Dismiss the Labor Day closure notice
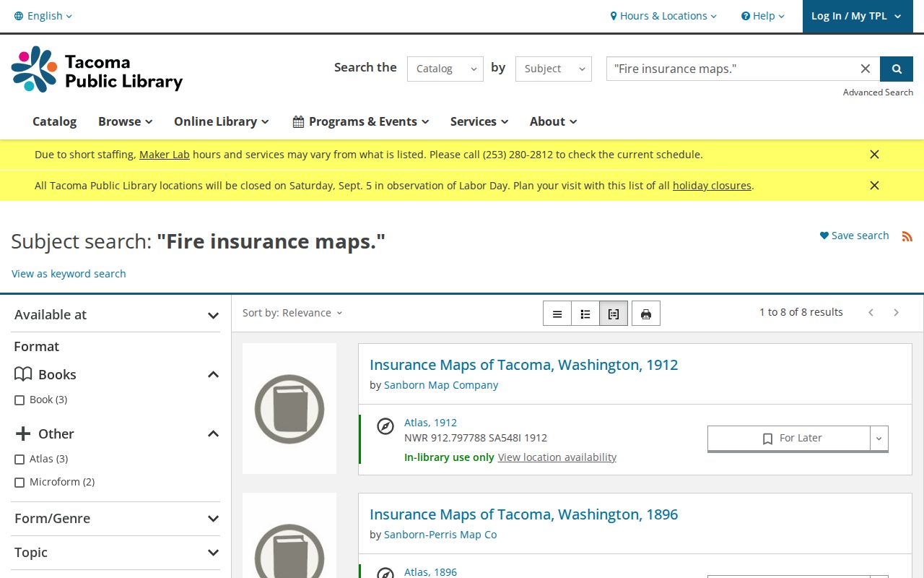 tap(874, 186)
